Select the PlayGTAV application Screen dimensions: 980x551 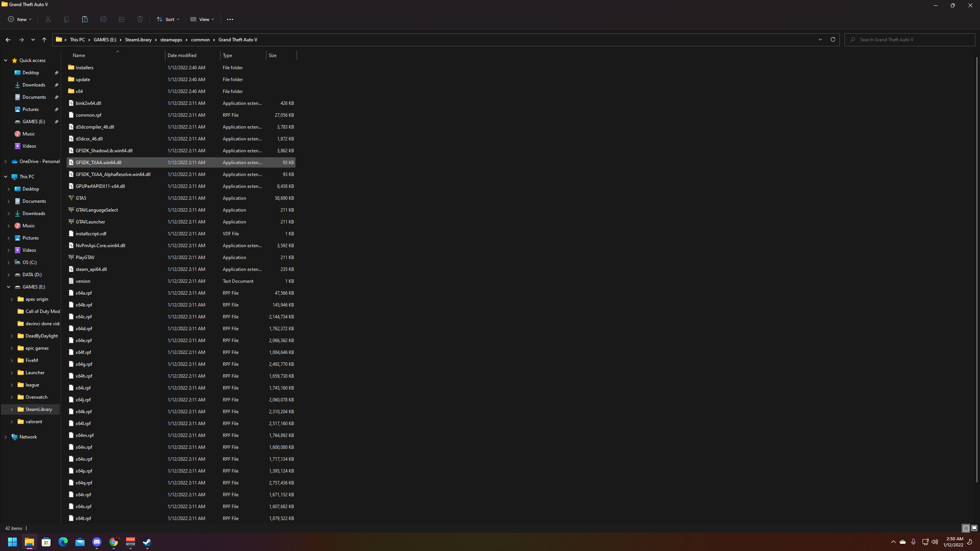point(181,258)
